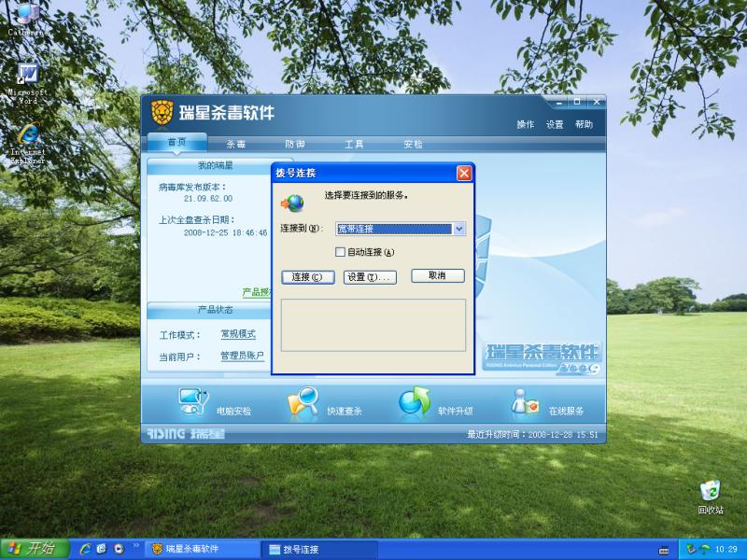Click the second quick launch icon after IE
The width and height of the screenshot is (747, 560).
coord(102,549)
